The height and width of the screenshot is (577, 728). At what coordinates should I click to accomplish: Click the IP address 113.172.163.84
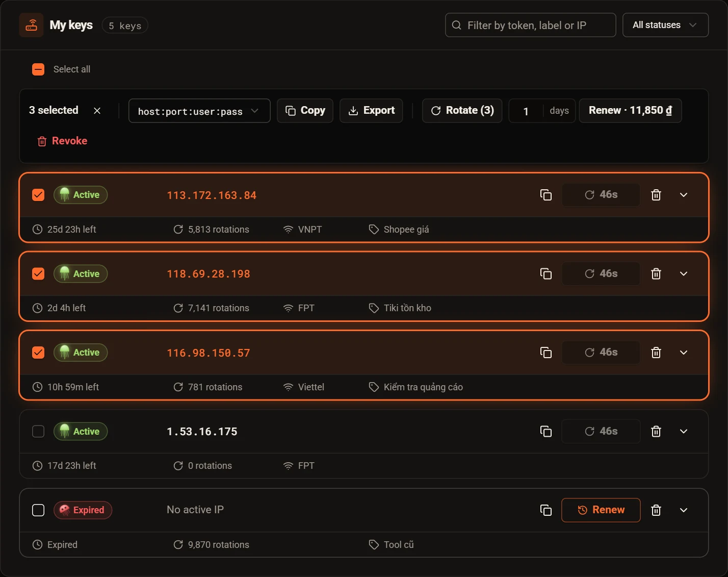(212, 195)
